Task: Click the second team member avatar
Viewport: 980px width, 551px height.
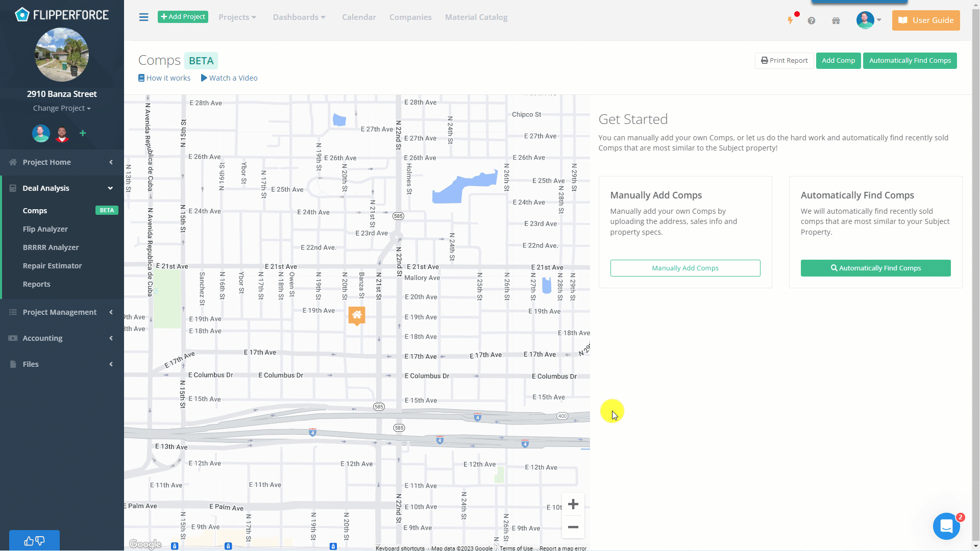Action: (x=62, y=133)
